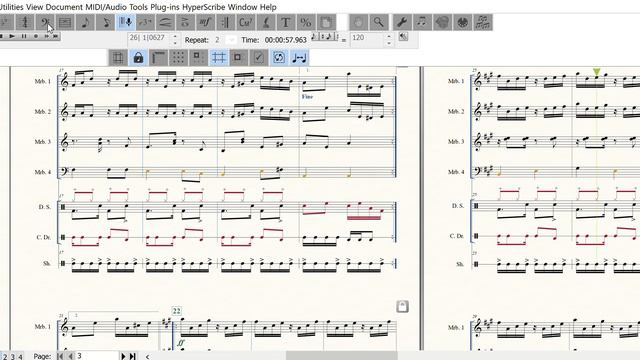The image size is (640, 360).
Task: Select the Simple Entry quarter note tool
Action: point(85,22)
